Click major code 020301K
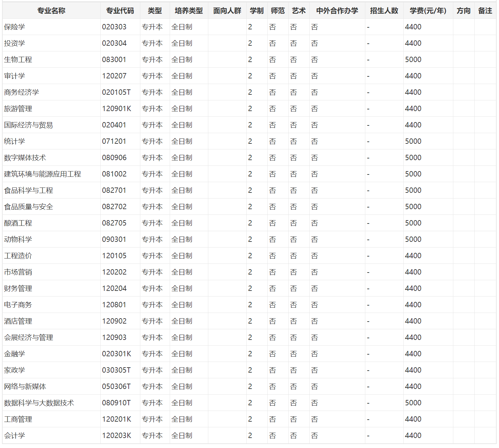The width and height of the screenshot is (499, 448). click(117, 354)
